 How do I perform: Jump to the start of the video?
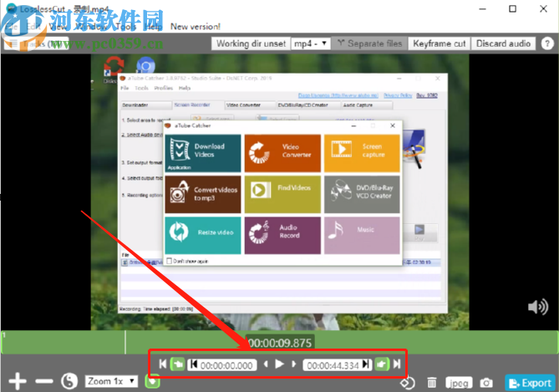click(x=163, y=364)
